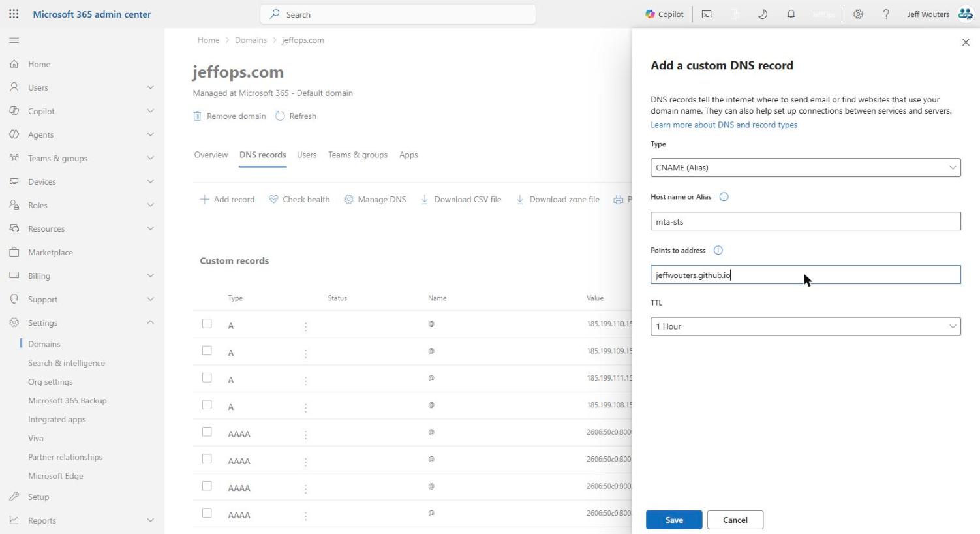Select checkbox for first AAAA record
The image size is (980, 534).
(x=207, y=432)
